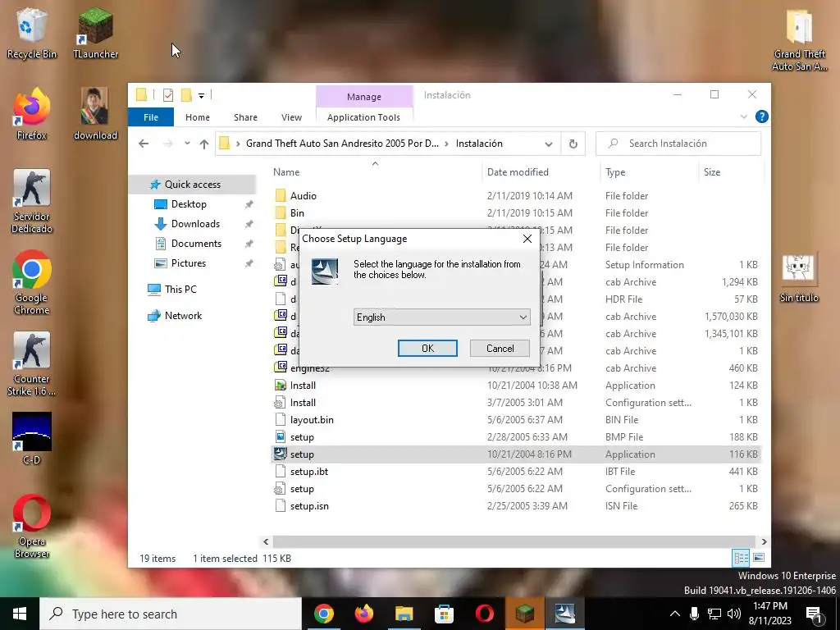Click the horizontal scrollbar in file list
Screen dimensions: 840x630
[x=514, y=541]
